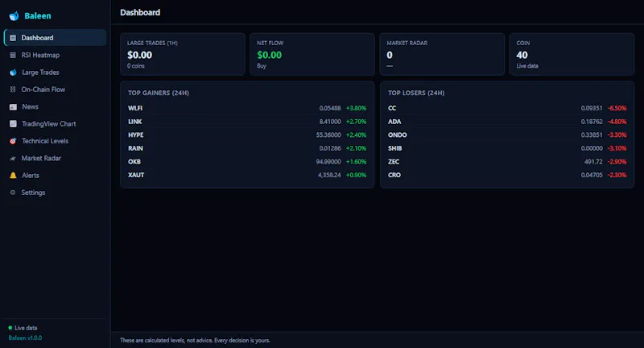Open Alerts section
The width and height of the screenshot is (644, 348).
coord(55,176)
